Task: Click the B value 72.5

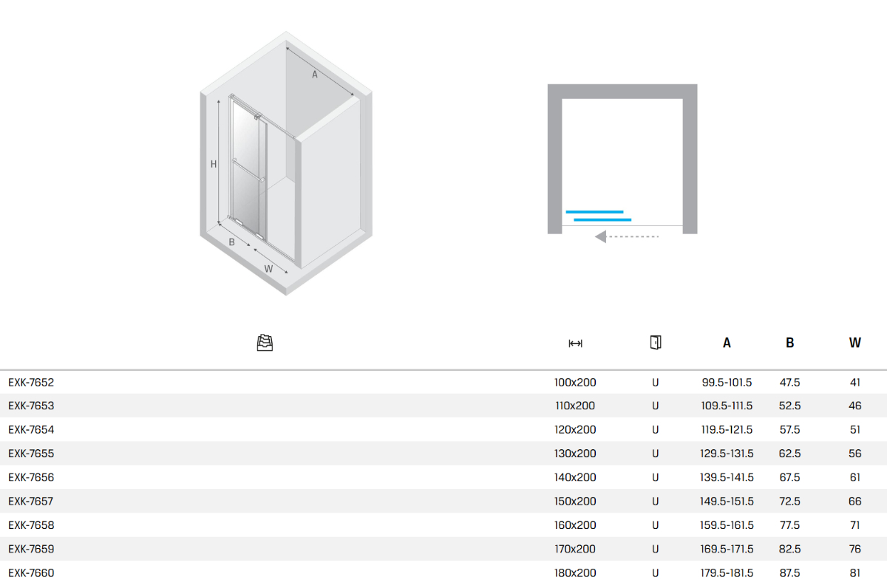Action: tap(790, 501)
